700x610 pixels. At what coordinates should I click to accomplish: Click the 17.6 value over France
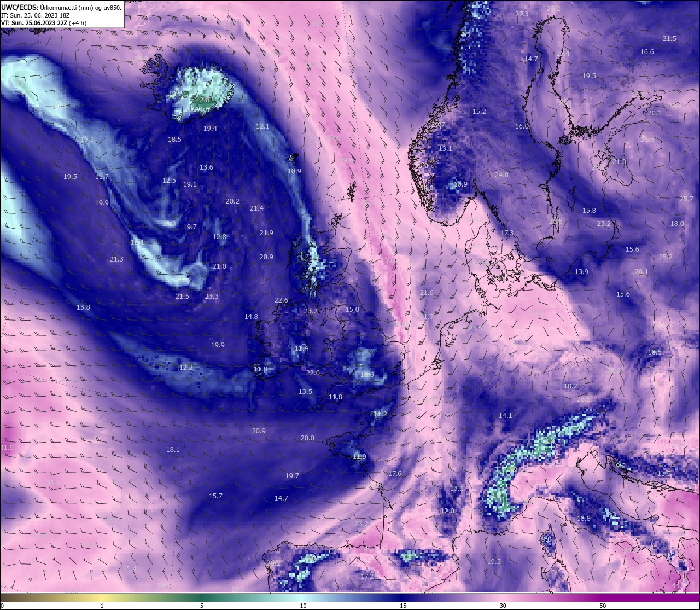pos(395,473)
